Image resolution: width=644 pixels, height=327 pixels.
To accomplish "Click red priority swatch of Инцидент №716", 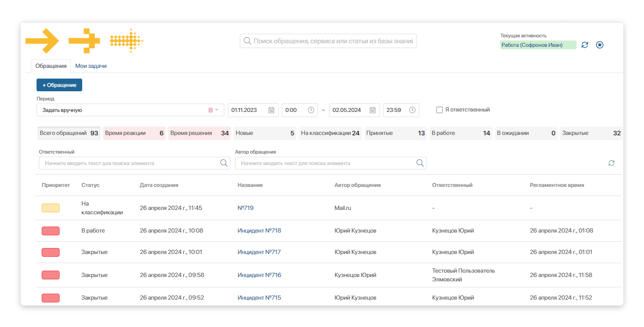I will click(50, 275).
